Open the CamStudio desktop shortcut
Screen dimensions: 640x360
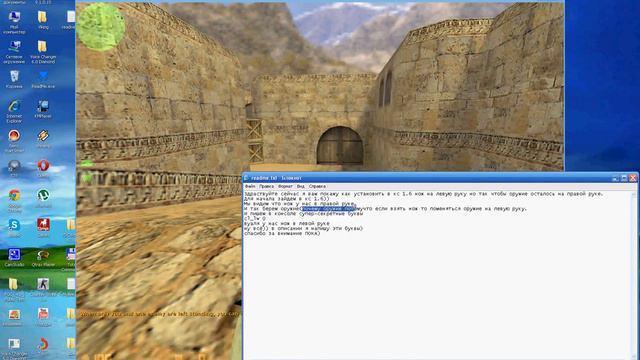pyautogui.click(x=14, y=258)
